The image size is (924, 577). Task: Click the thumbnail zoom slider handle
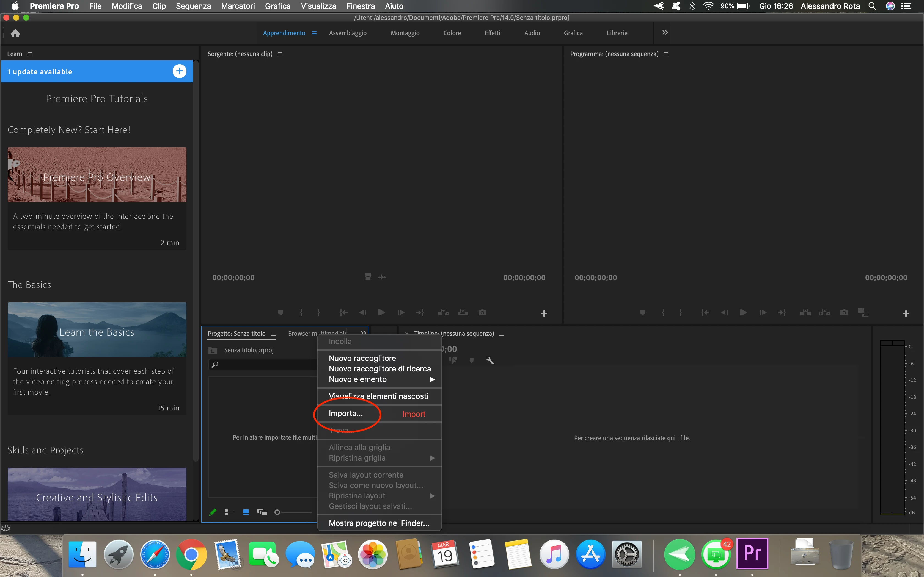point(277,512)
